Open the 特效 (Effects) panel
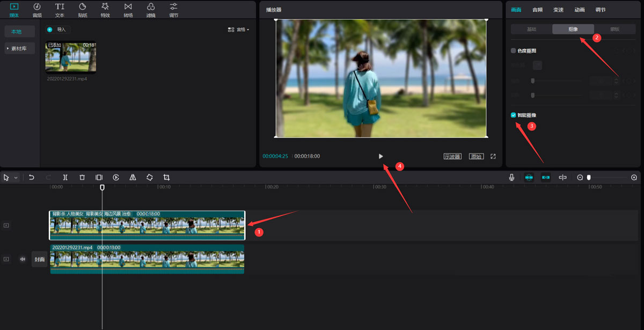Screen dimensions: 644x330 click(105, 9)
